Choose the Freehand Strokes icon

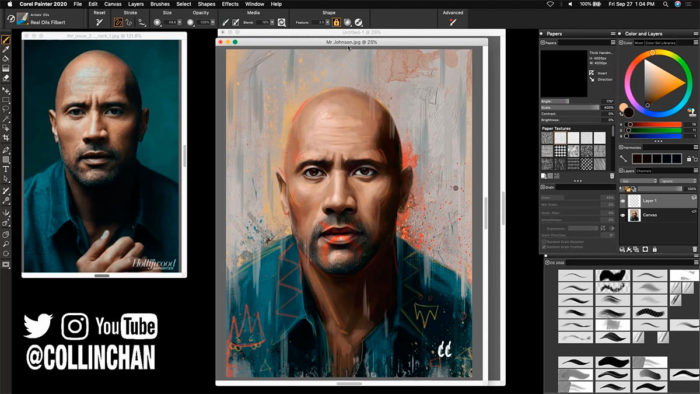tap(118, 22)
